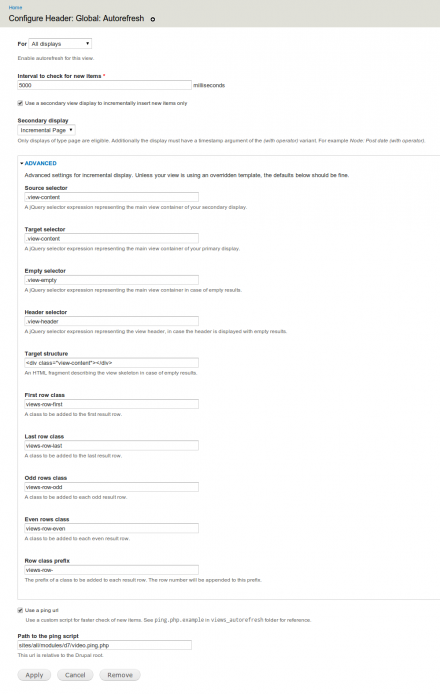This screenshot has height=694, width=440.
Task: Click the Target structure text field
Action: point(112,363)
